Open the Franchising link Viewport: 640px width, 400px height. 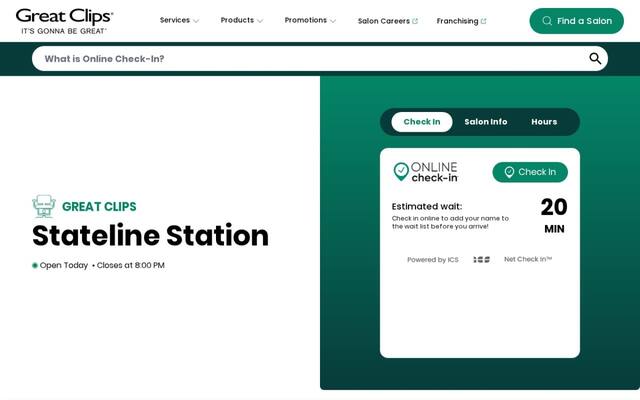pyautogui.click(x=461, y=21)
